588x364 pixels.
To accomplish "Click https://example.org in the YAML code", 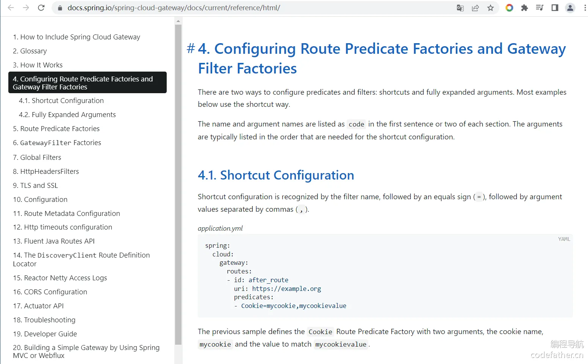I will pos(286,289).
